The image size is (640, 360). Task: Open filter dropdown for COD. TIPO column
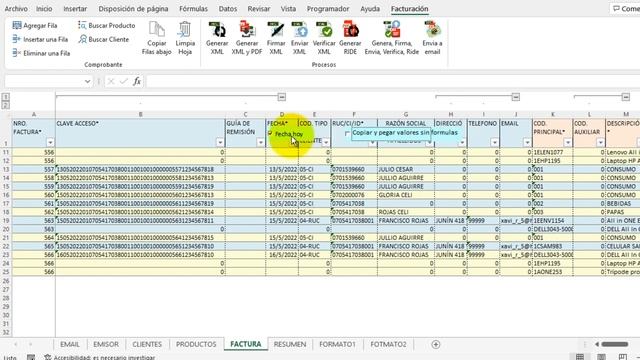point(326,142)
